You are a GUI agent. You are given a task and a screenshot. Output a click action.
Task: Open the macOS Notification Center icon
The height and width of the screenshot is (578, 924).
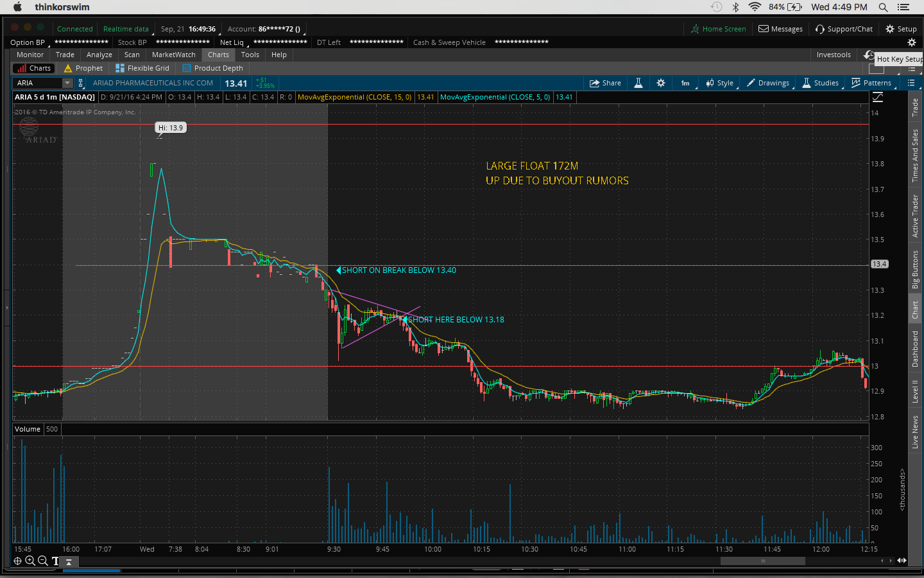click(904, 7)
